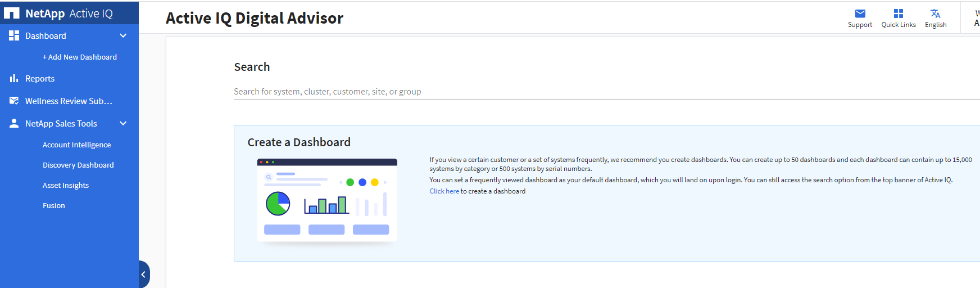Collapse the sidebar with arrow handle
The image size is (980, 288).
coord(143,274)
